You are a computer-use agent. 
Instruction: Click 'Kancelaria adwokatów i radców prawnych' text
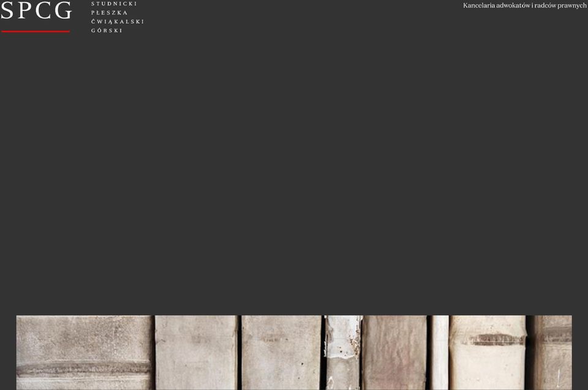click(525, 6)
